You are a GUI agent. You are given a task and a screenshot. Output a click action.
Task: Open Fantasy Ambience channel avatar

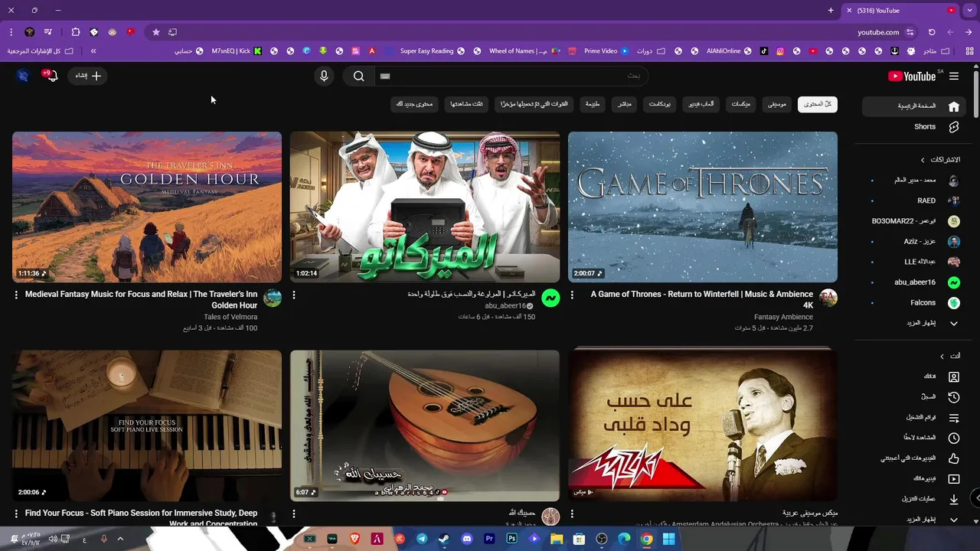pyautogui.click(x=828, y=298)
